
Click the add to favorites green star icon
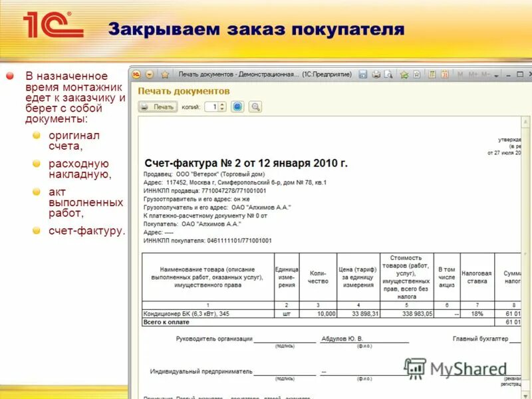coord(404,74)
